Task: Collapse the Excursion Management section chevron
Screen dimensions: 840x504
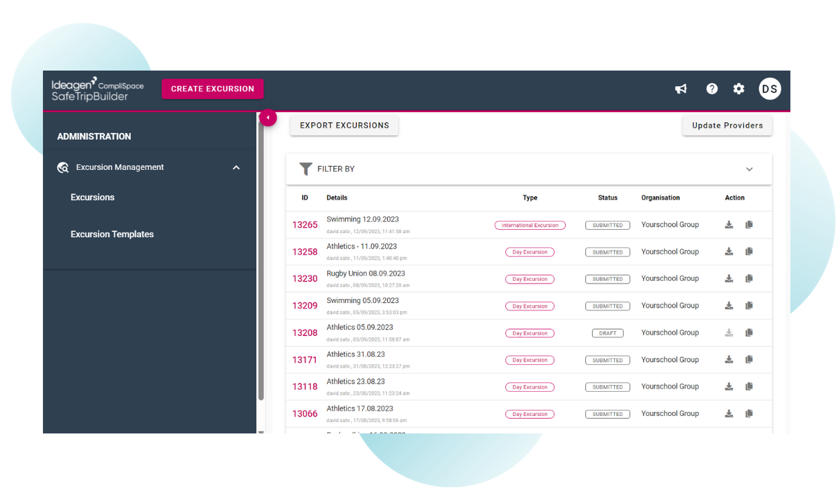Action: pos(236,167)
